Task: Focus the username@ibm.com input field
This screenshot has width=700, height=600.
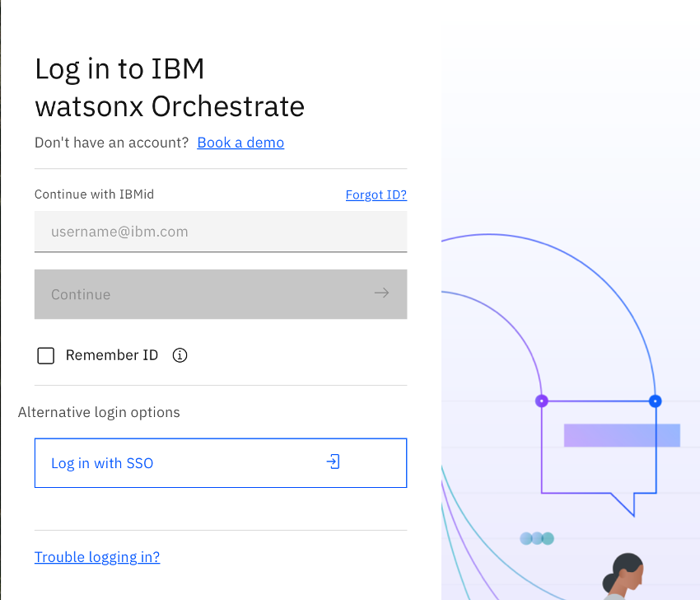Action: [221, 232]
